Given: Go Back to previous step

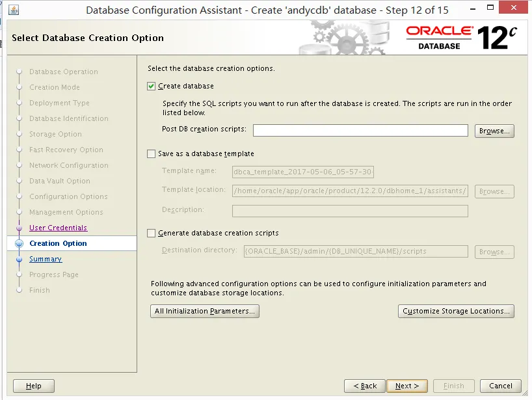Looking at the screenshot, I should coord(365,386).
